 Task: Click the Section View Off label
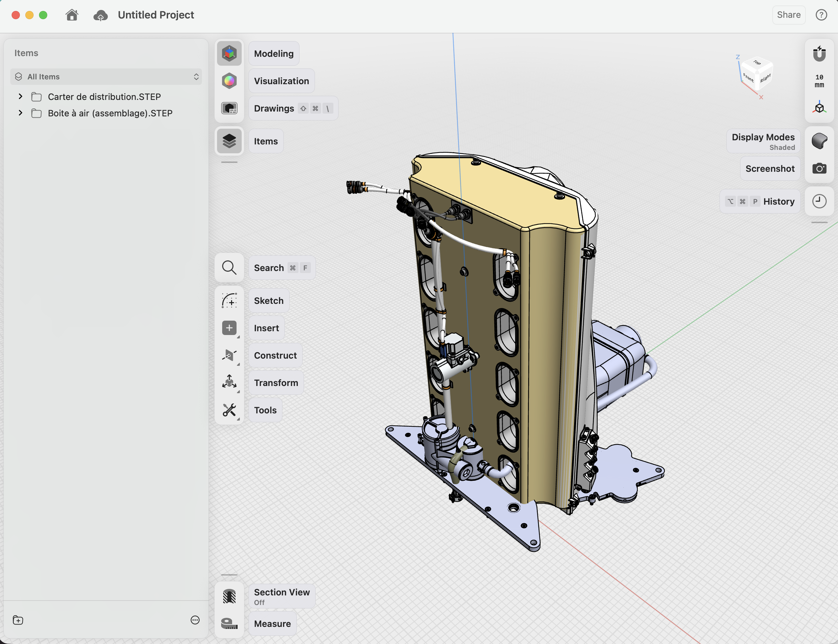(282, 596)
